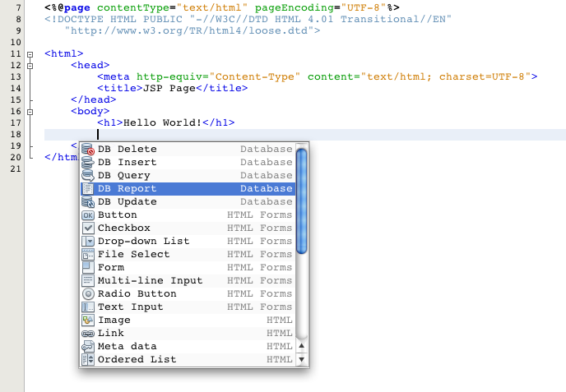Click the DB Query icon

(x=88, y=176)
